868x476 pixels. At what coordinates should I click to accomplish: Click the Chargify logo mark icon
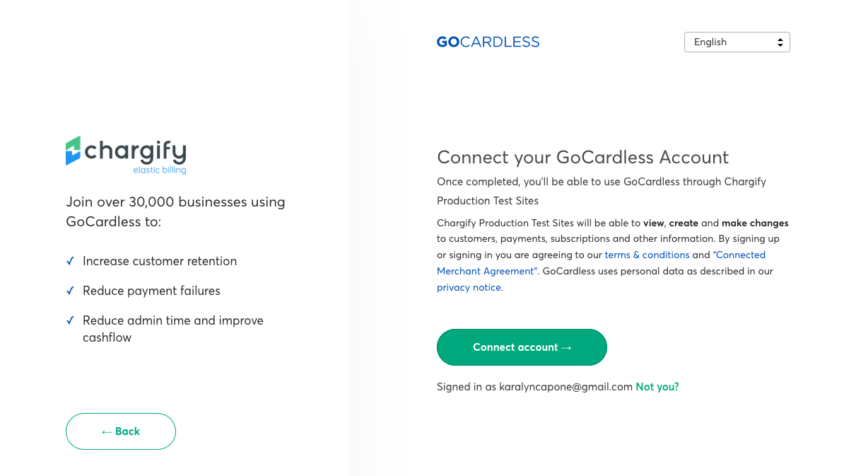click(74, 151)
